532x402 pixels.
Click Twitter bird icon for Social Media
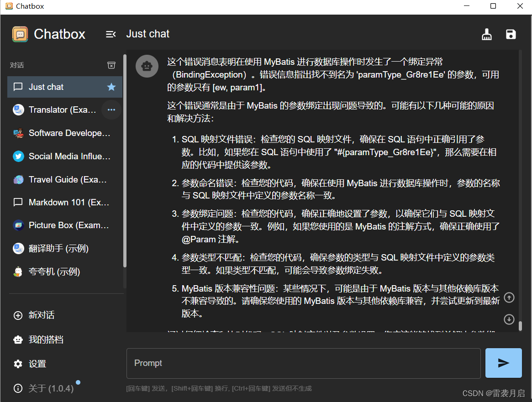coord(18,156)
